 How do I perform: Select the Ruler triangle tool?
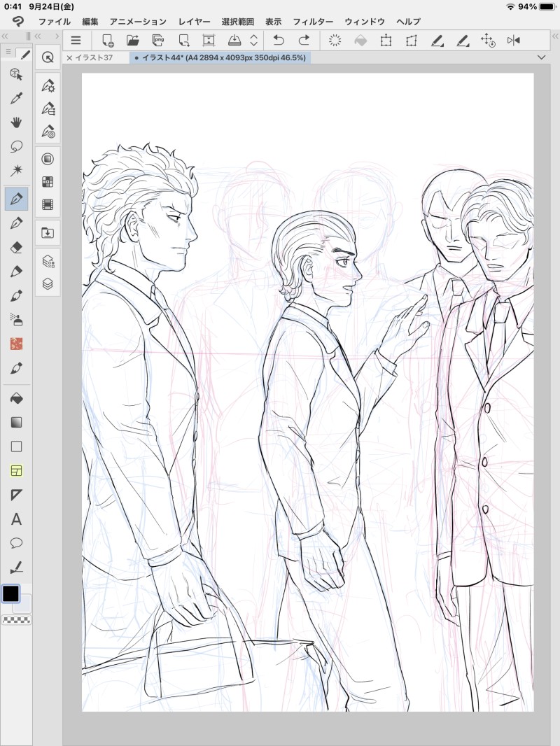(16, 495)
